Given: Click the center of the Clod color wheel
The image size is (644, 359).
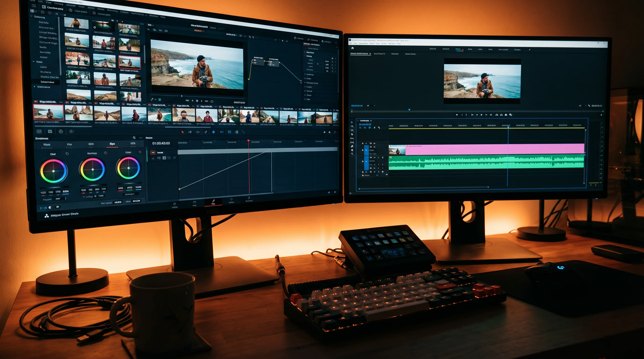Looking at the screenshot, I should coord(53,171).
